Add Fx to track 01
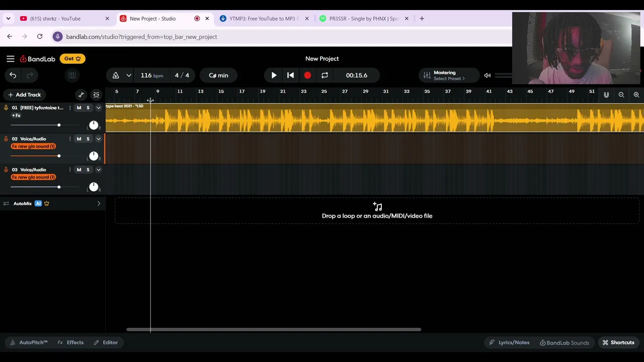Image resolution: width=644 pixels, height=362 pixels. [x=16, y=116]
